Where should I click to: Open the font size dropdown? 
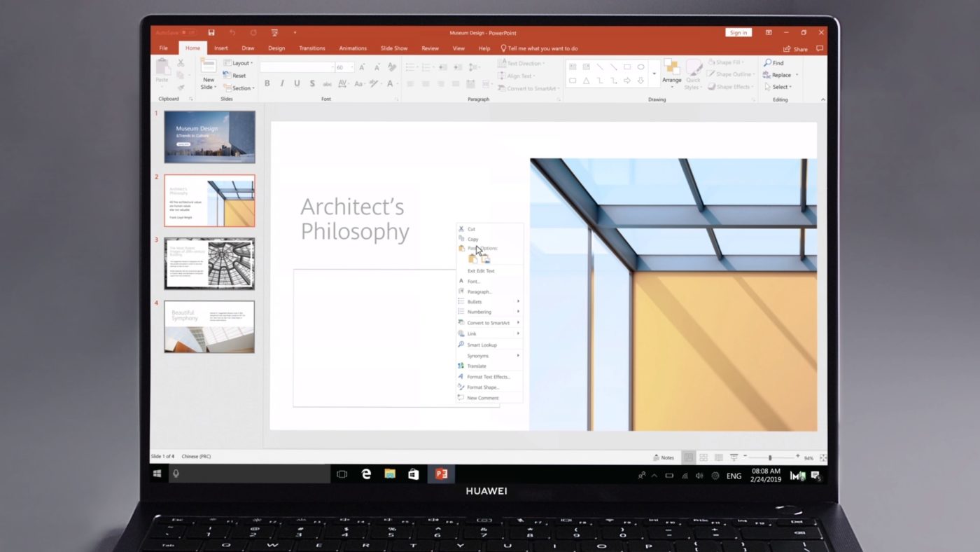click(352, 67)
